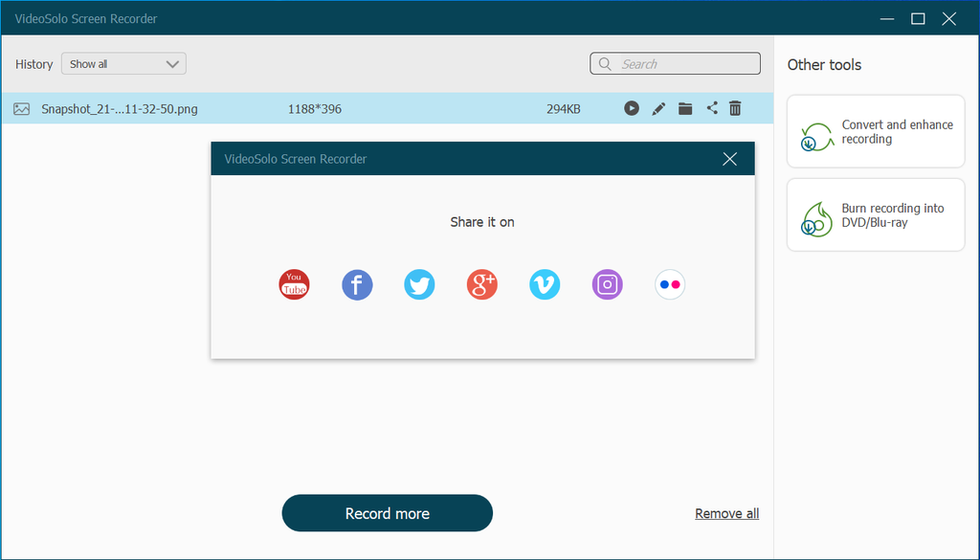Share the snapshot on Google Plus

pyautogui.click(x=482, y=284)
